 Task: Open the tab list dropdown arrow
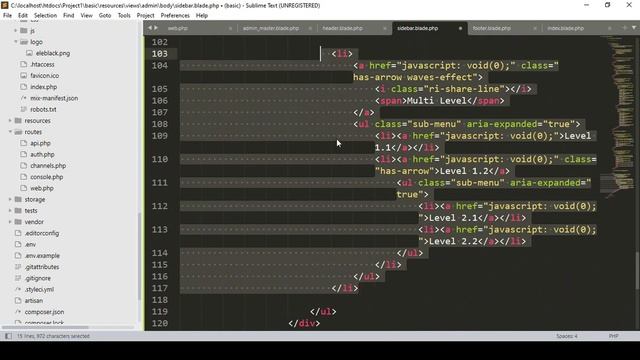tap(634, 28)
